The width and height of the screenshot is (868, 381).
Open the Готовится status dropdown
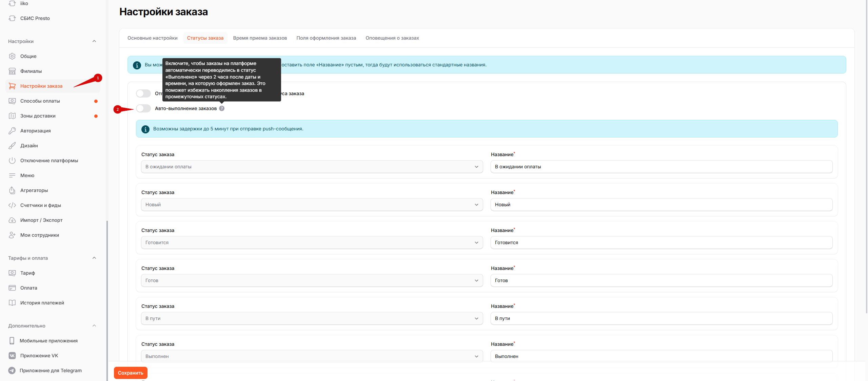(312, 242)
